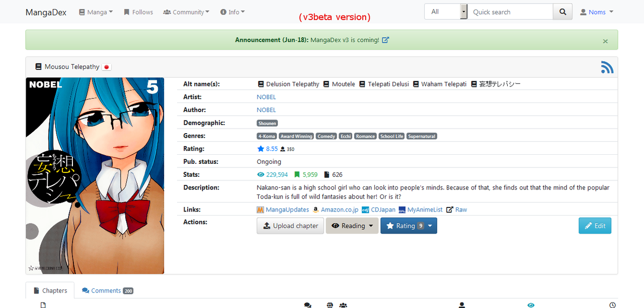Open the MangaUpdates link
Image resolution: width=644 pixels, height=308 pixels.
point(287,210)
